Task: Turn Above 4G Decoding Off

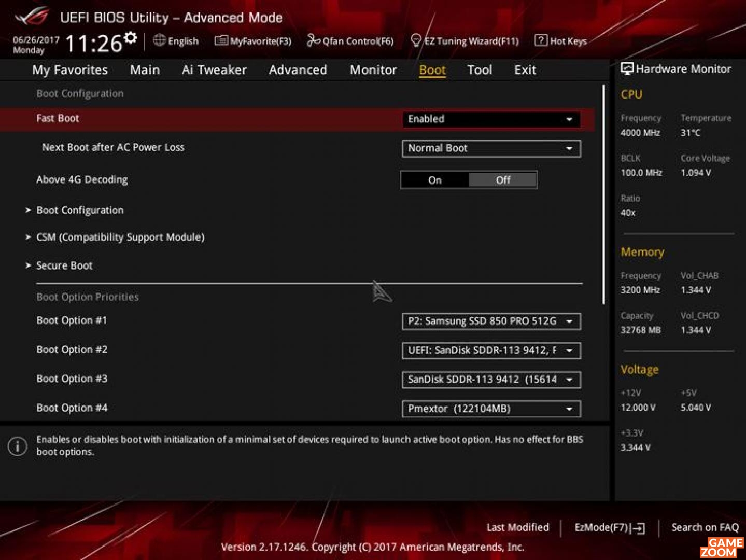Action: 503,180
